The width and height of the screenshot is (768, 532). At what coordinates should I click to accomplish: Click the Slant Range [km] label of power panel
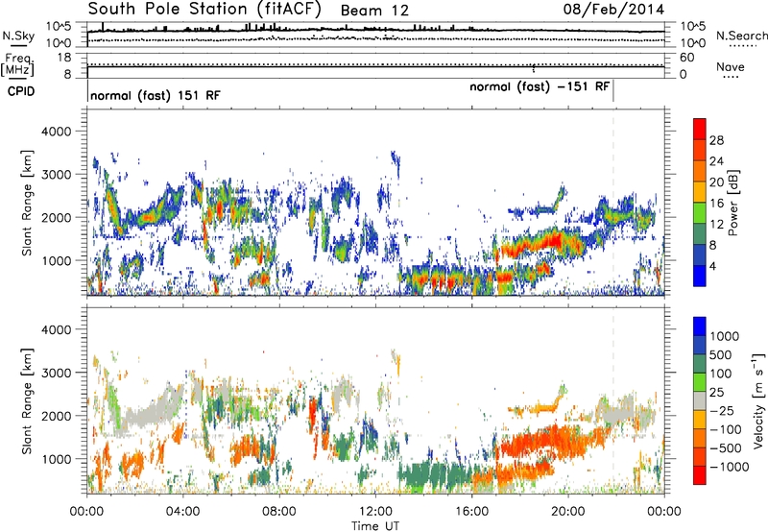[27, 203]
